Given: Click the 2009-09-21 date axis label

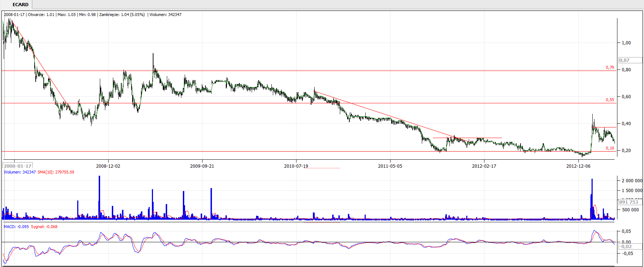Looking at the screenshot, I should pyautogui.click(x=202, y=166).
